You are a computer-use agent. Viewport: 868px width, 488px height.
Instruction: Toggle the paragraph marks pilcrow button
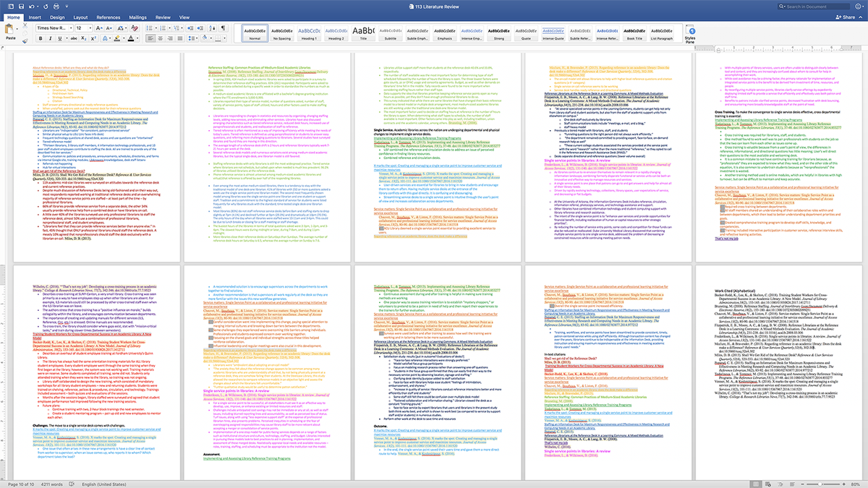223,28
